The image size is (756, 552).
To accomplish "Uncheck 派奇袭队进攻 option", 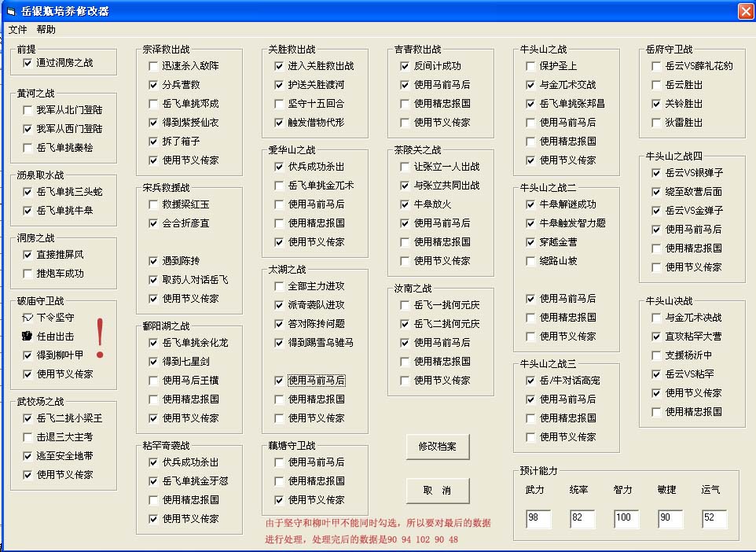I will 279,305.
